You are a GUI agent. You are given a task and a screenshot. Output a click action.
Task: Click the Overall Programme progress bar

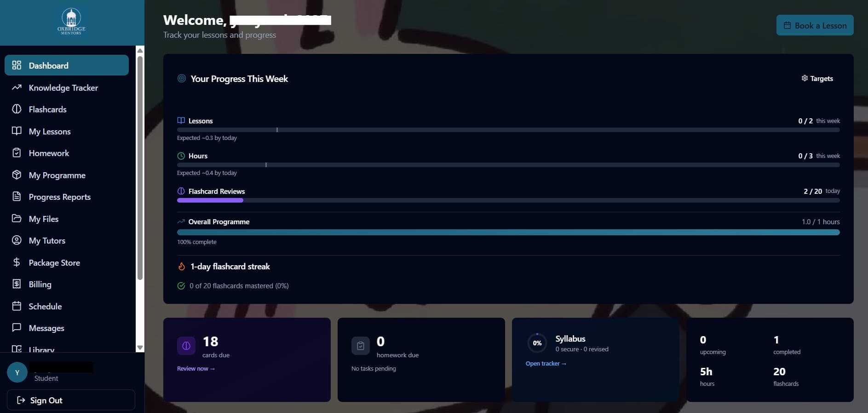508,233
